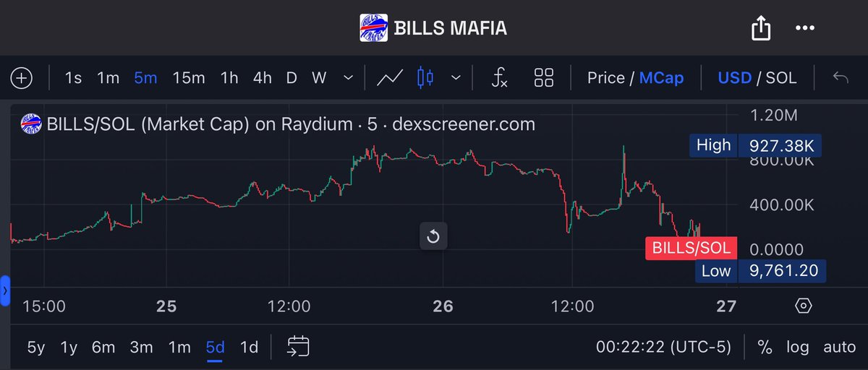Tap the BILLS token icon in chart legend
The width and height of the screenshot is (868, 370).
[30, 124]
